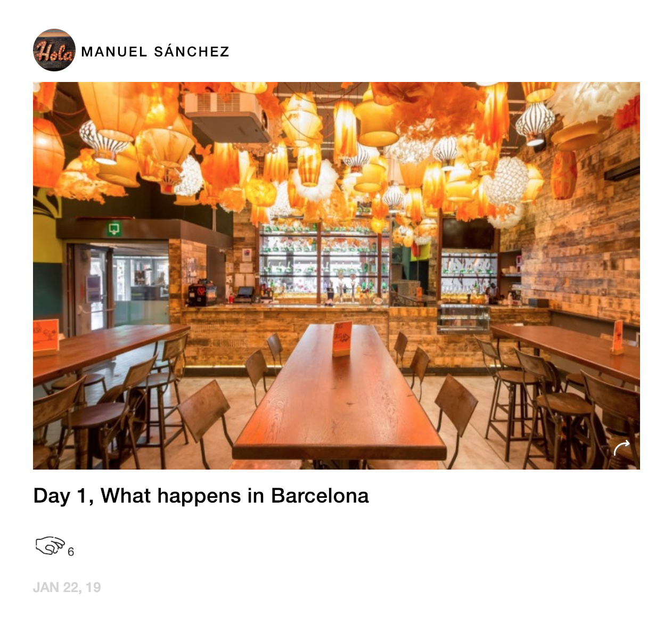Click the green exit sign in the photo
Screen dimensions: 672x624
(114, 229)
